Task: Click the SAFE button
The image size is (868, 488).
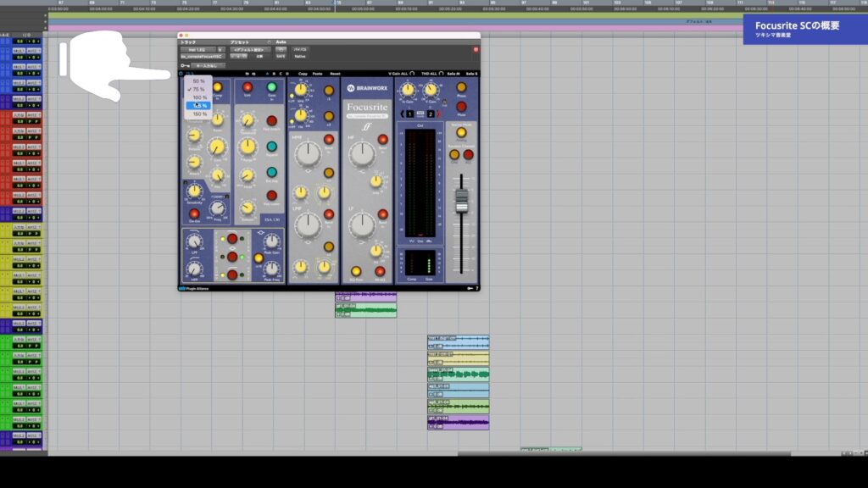Action: tap(281, 57)
